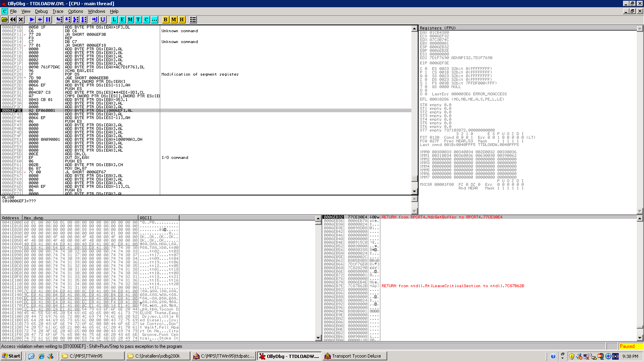
Task: Click the Execute till return icon
Action: [x=95, y=19]
